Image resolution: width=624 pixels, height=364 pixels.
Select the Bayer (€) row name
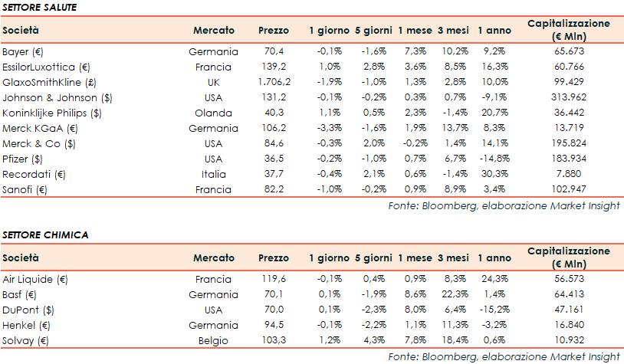pos(22,52)
